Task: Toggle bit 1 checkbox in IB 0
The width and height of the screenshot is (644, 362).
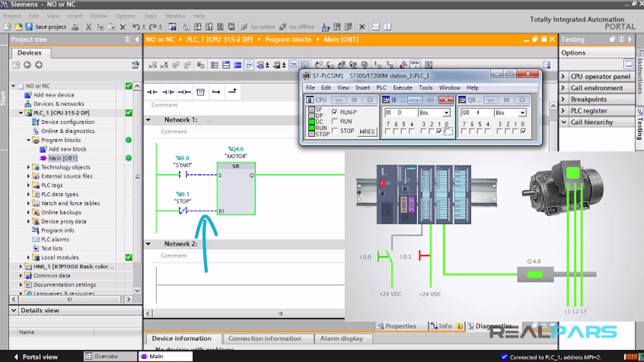Action: pos(439,132)
